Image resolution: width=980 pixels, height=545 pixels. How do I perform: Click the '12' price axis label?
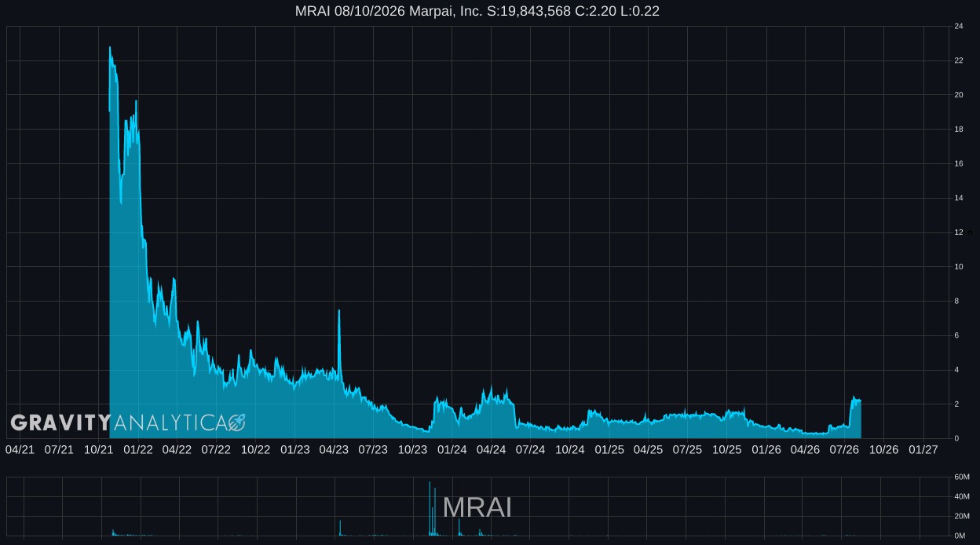959,232
